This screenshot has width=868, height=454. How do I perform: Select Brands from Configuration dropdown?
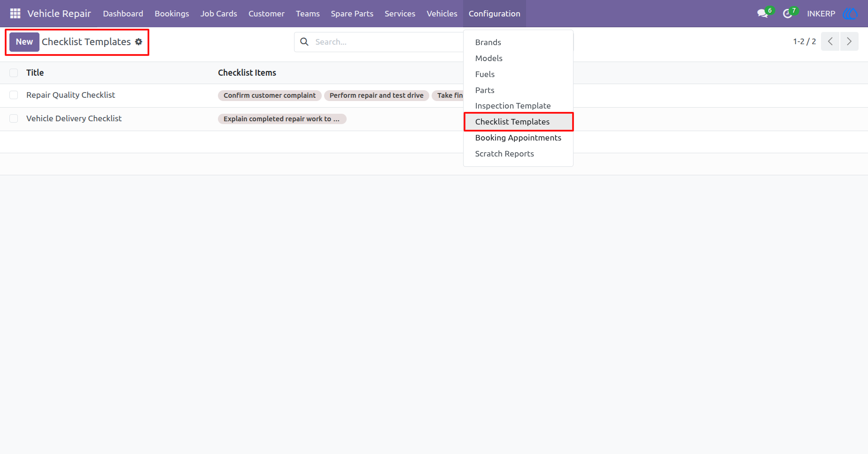518,42
